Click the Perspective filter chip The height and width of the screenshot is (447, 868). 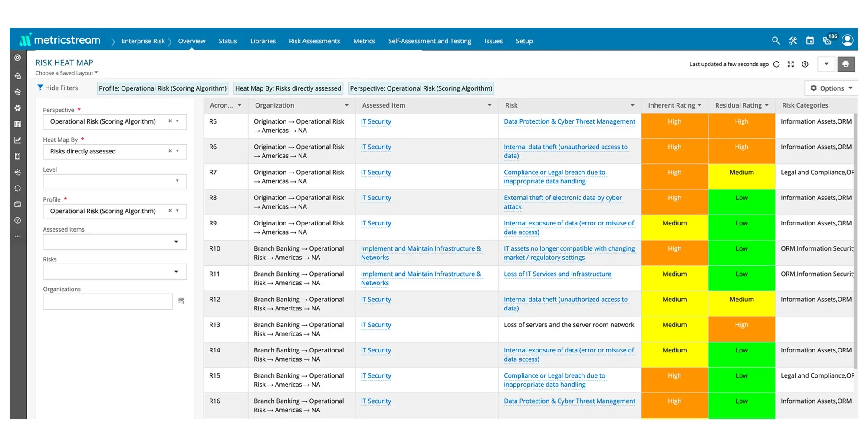(421, 88)
